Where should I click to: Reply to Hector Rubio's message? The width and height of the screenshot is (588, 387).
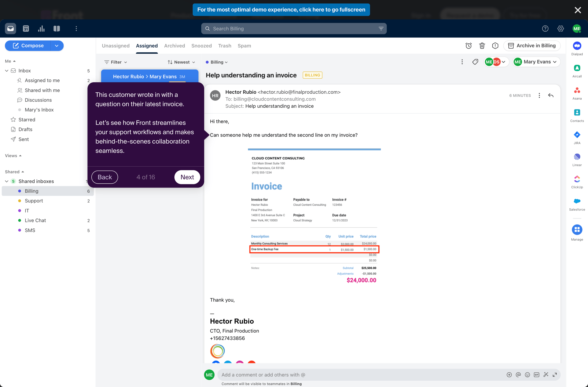(551, 95)
